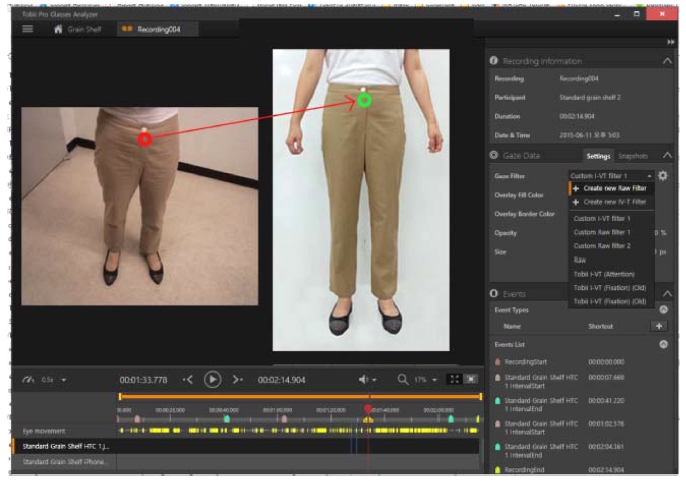Collapse the Event Types section
Viewport: 686px width, 481px height.
point(664,310)
